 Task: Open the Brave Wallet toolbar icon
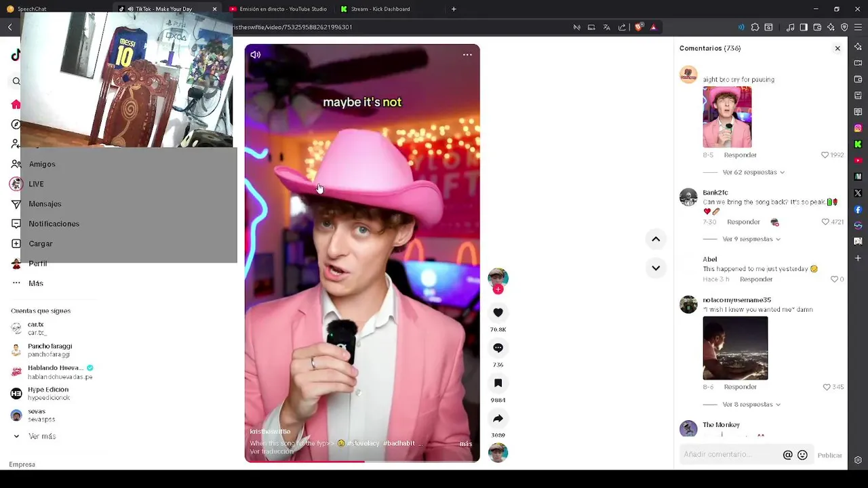tap(817, 27)
